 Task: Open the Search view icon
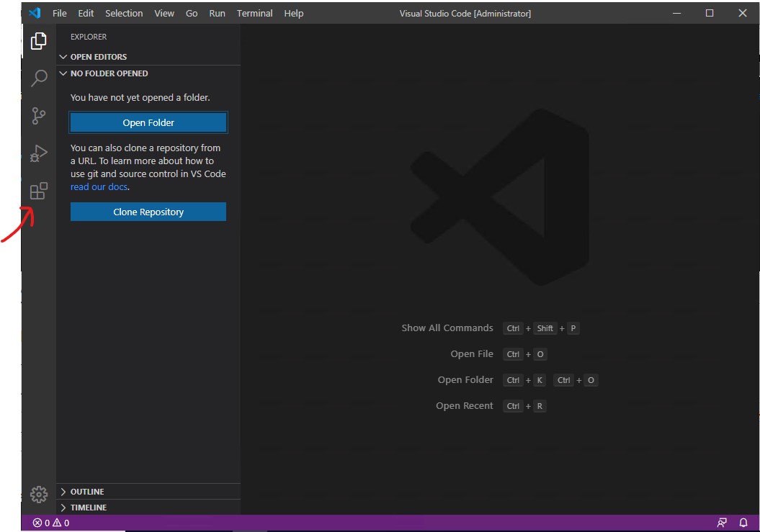pos(39,78)
